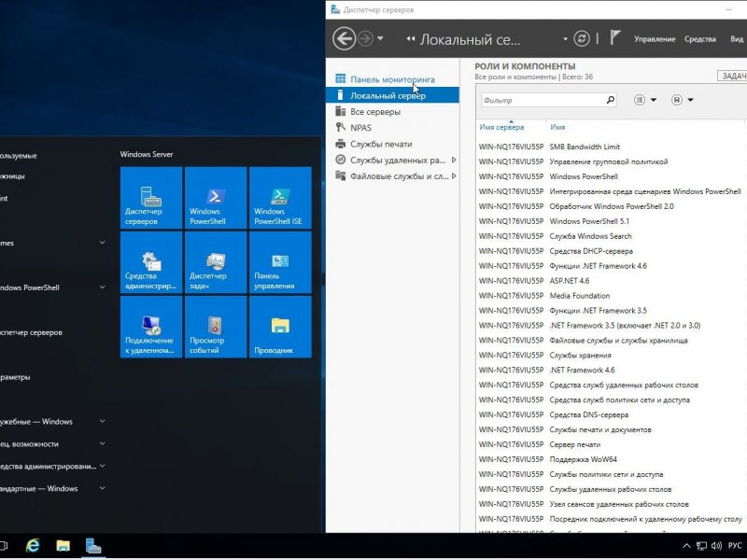This screenshot has width=747, height=560.
Task: Select Панель мониторинга in the sidebar
Action: [x=392, y=79]
